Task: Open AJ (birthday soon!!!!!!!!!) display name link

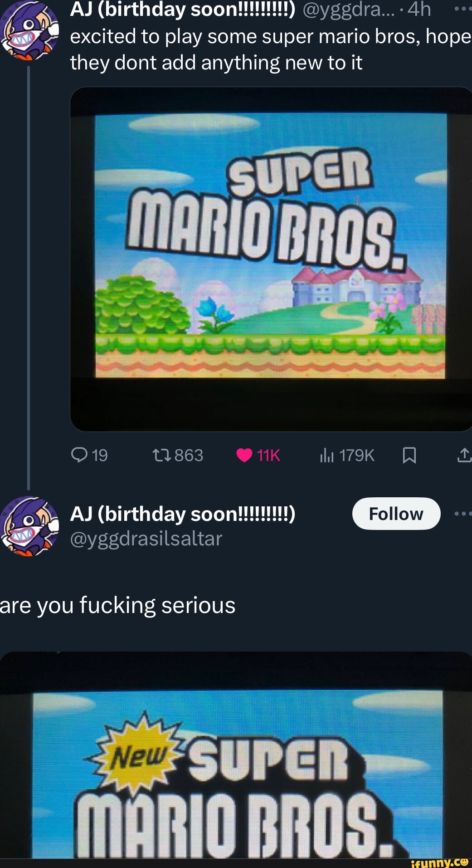Action: coord(184,515)
